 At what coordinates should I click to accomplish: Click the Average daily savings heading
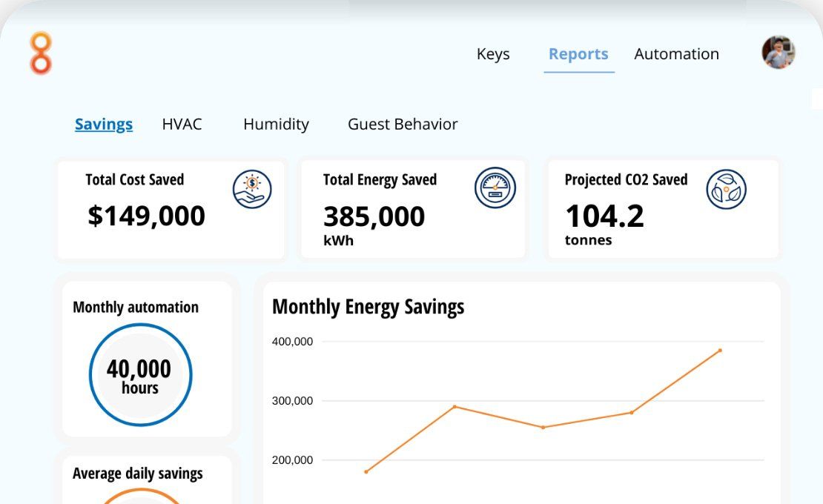pyautogui.click(x=137, y=473)
